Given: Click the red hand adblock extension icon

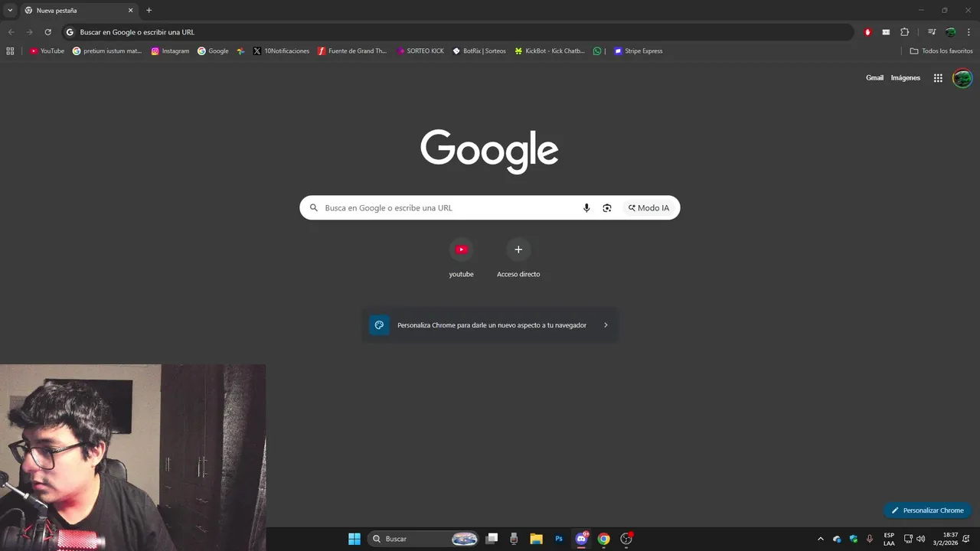Looking at the screenshot, I should click(867, 32).
